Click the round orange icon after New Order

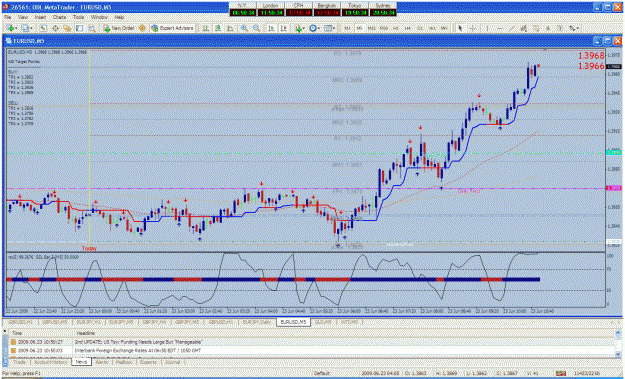tap(142, 28)
